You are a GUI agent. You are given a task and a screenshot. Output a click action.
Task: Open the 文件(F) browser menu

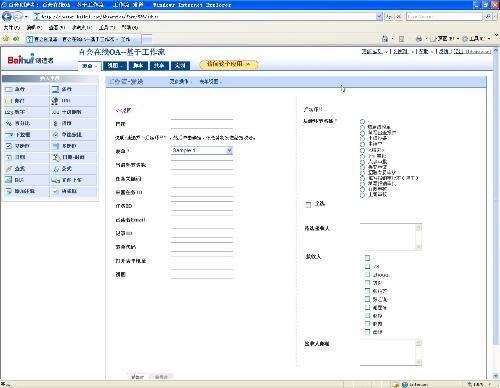(x=12, y=27)
